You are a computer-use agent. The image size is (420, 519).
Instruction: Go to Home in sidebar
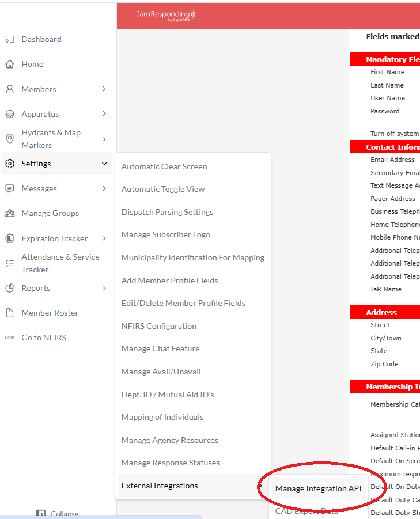click(x=32, y=64)
